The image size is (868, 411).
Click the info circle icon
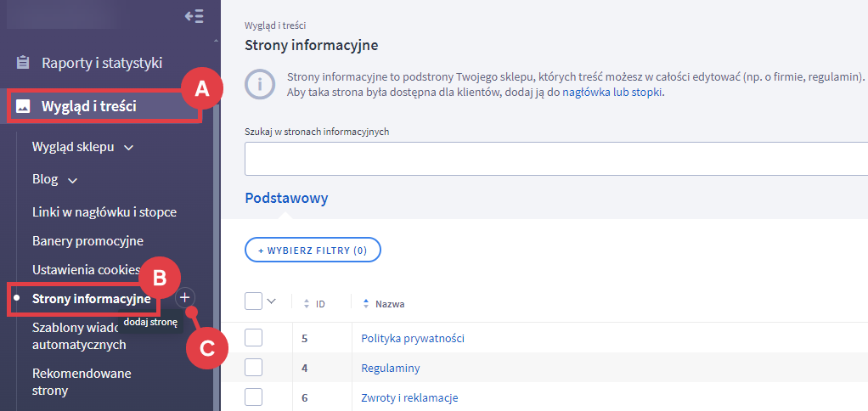point(260,84)
